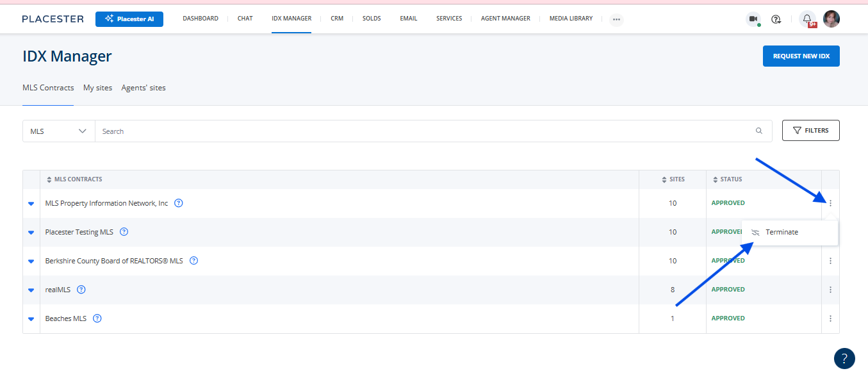868x380 pixels.
Task: Open the Agent Manager section
Action: [x=505, y=19]
